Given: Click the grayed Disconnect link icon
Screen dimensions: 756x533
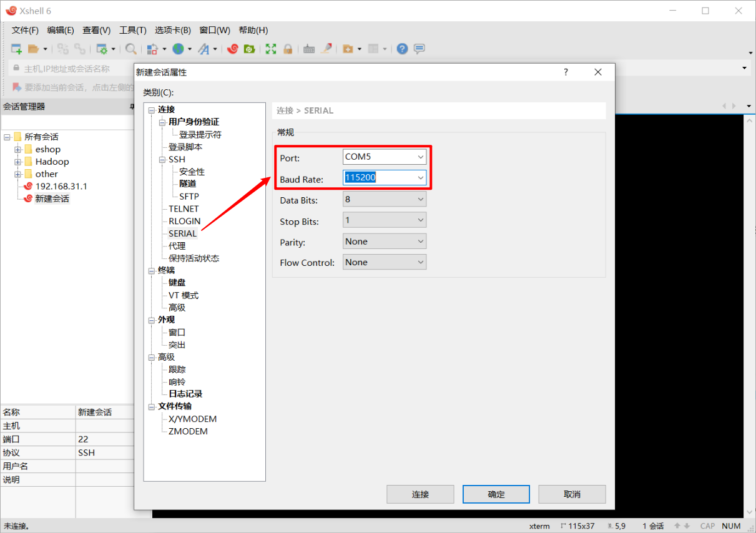Looking at the screenshot, I should click(x=80, y=49).
